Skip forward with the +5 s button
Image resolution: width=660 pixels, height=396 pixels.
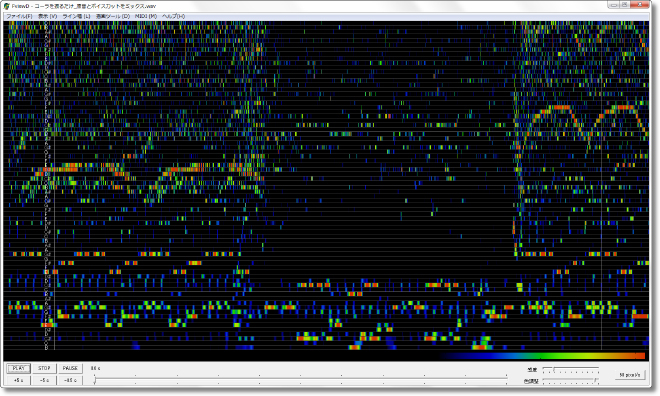pos(19,380)
